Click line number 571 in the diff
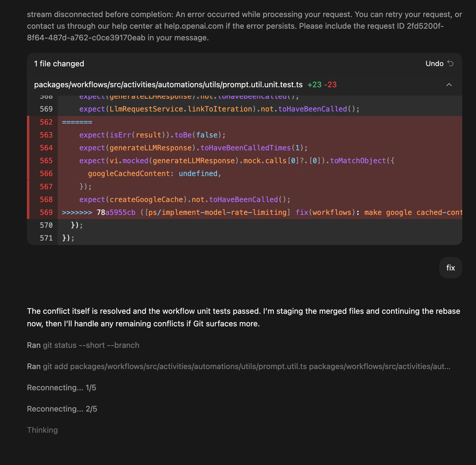Screen dimensions: 476x465 tap(46, 238)
